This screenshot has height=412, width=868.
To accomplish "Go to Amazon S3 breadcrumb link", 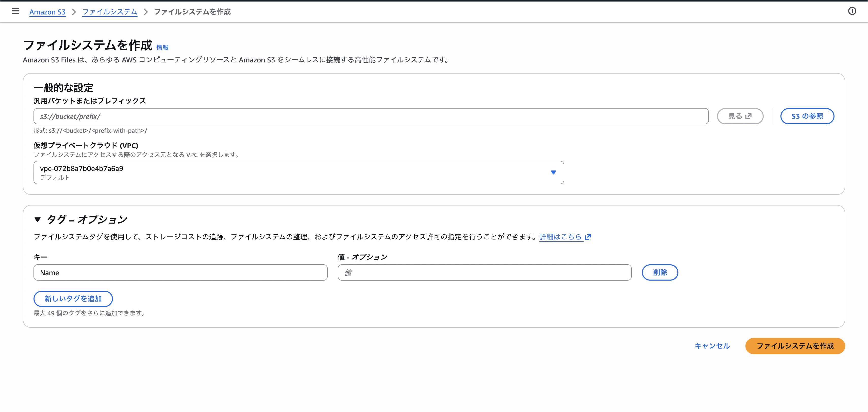I will click(47, 12).
